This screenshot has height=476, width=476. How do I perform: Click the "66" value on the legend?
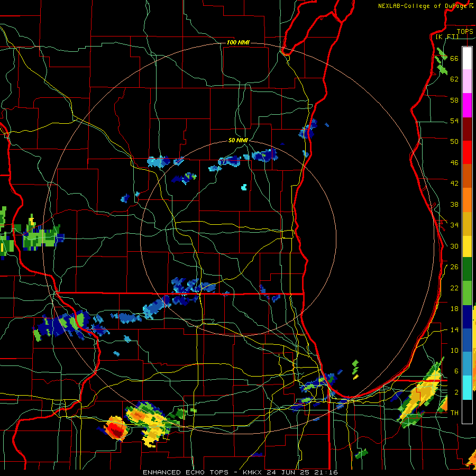pyautogui.click(x=454, y=59)
